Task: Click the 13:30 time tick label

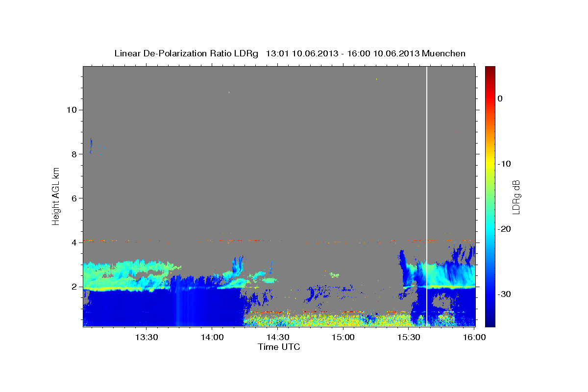Action: click(146, 338)
